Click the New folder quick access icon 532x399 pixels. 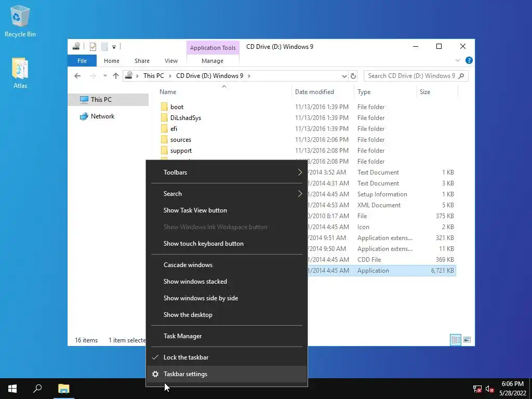[104, 46]
